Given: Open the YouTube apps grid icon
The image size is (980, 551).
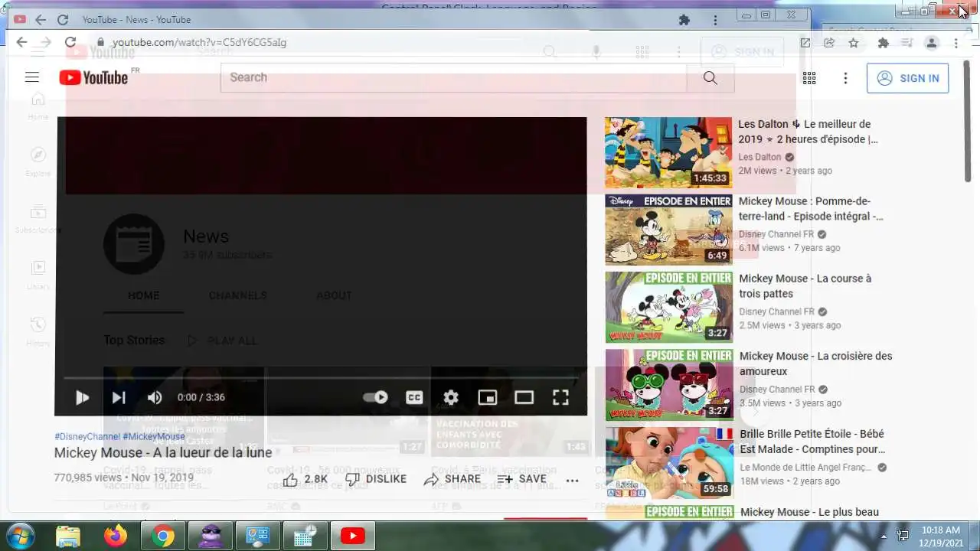Looking at the screenshot, I should tap(809, 78).
